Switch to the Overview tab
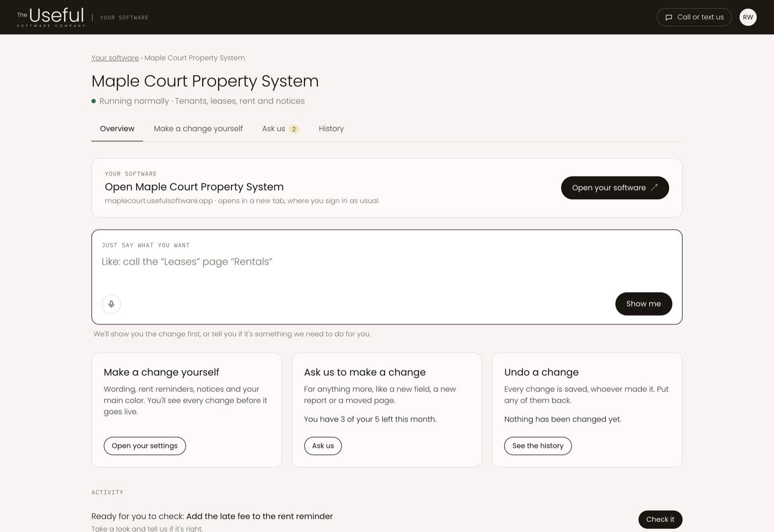The width and height of the screenshot is (774, 532). point(117,128)
